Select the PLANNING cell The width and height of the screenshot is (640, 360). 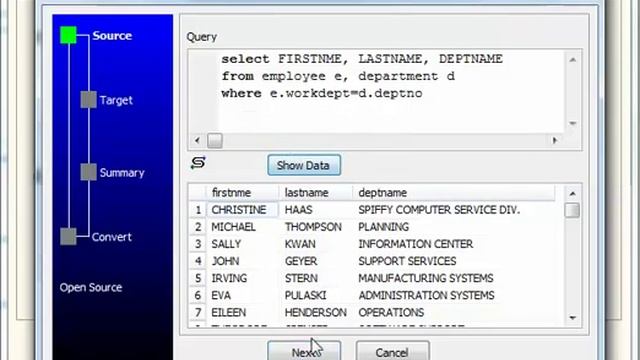454,227
